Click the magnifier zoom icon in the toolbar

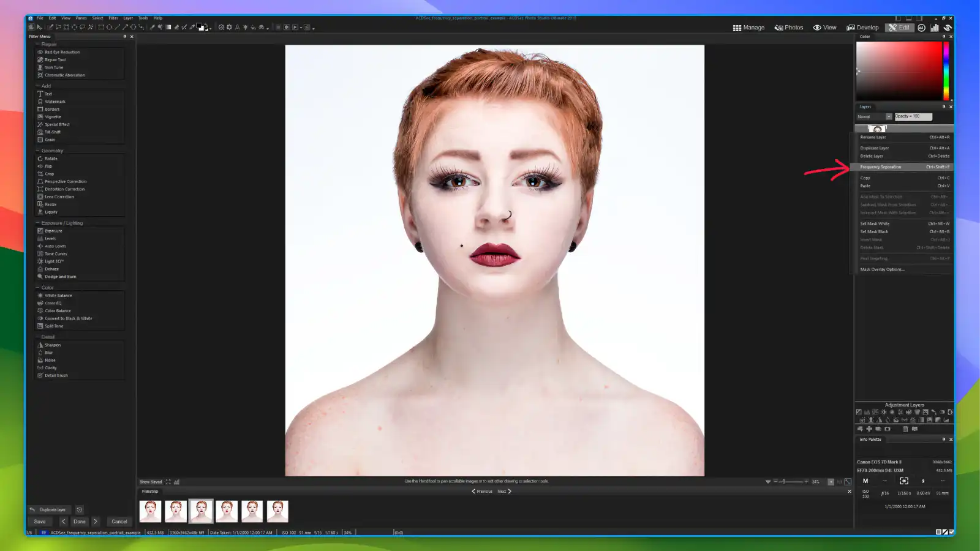[x=222, y=28]
